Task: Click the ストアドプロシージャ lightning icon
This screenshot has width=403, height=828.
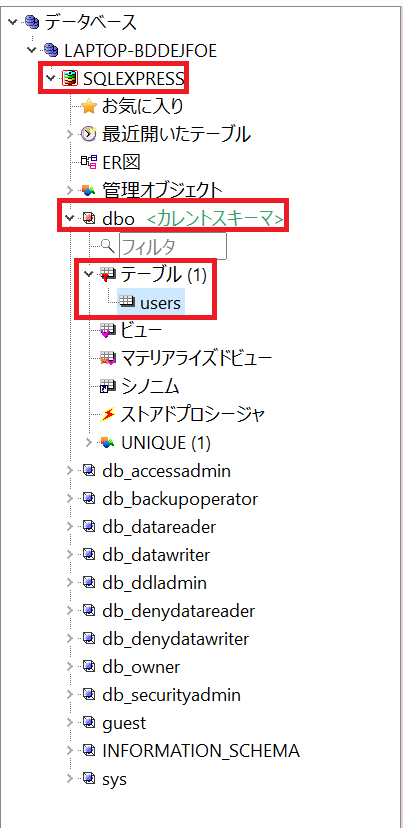Action: (x=108, y=415)
